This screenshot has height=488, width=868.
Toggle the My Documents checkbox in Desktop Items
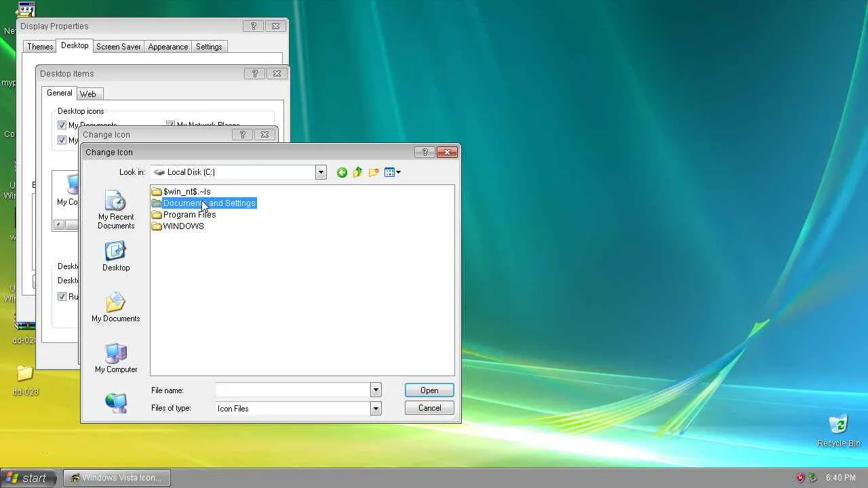tap(62, 125)
